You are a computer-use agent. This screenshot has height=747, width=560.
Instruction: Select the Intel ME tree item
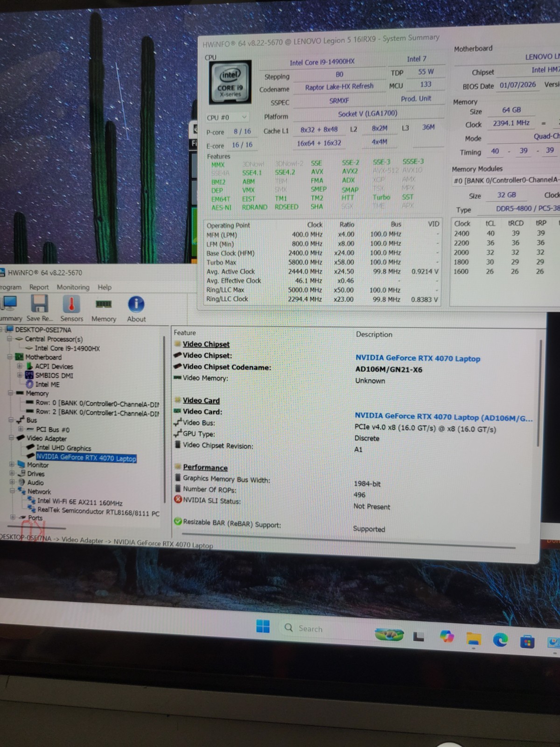[47, 384]
